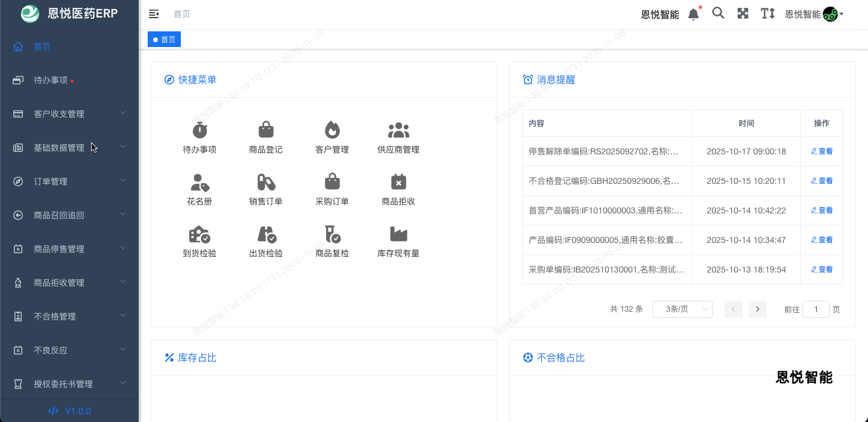Toggle fullscreen mode icon

point(743,13)
